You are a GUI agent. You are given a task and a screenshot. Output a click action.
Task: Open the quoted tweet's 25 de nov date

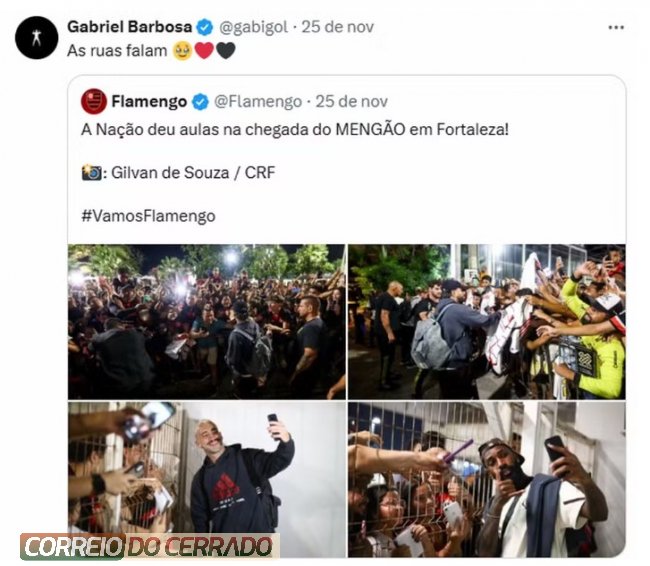coord(352,102)
